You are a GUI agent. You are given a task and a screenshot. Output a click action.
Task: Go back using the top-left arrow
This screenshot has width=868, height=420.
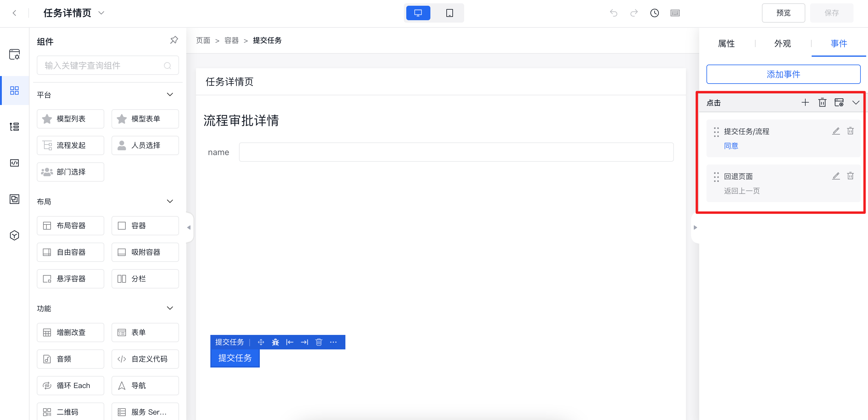[14, 13]
